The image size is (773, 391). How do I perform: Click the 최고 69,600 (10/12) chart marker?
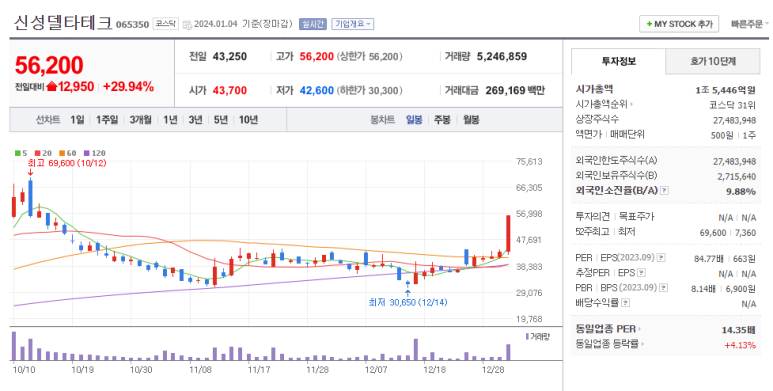67,163
